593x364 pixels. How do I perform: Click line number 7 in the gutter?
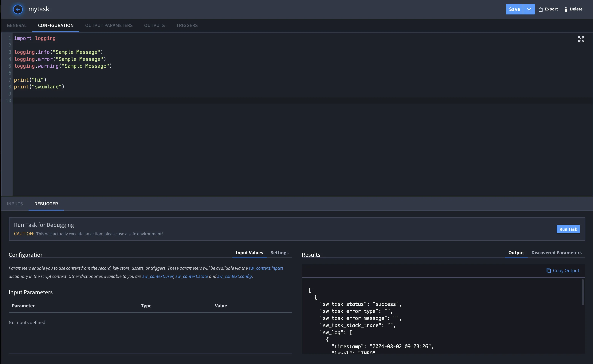pos(10,80)
